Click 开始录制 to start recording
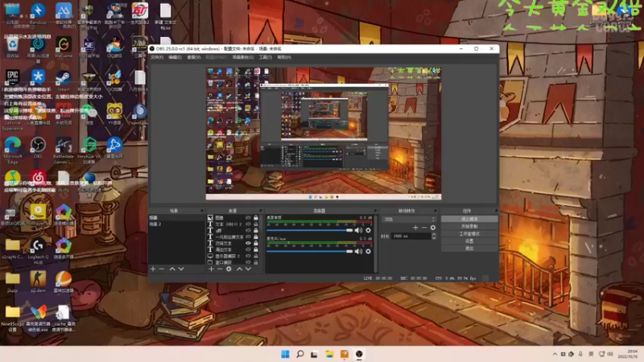The height and width of the screenshot is (362, 644). point(469,227)
